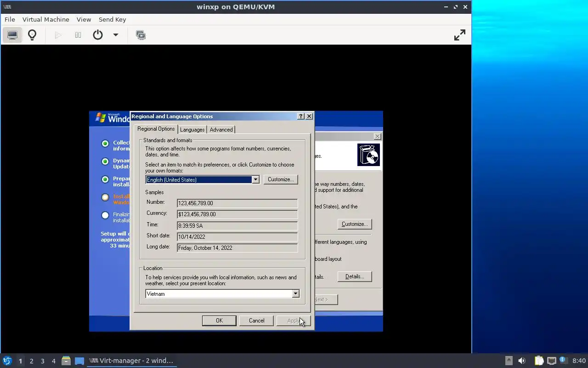This screenshot has height=368, width=588.
Task: Click the virt-manager window menu icon in titlebar
Action: (7, 7)
